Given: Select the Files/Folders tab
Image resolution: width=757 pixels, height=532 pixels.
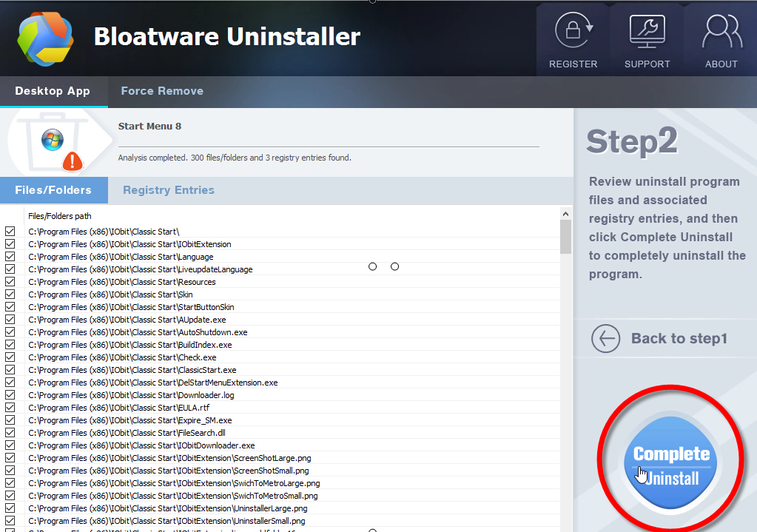Looking at the screenshot, I should point(53,190).
